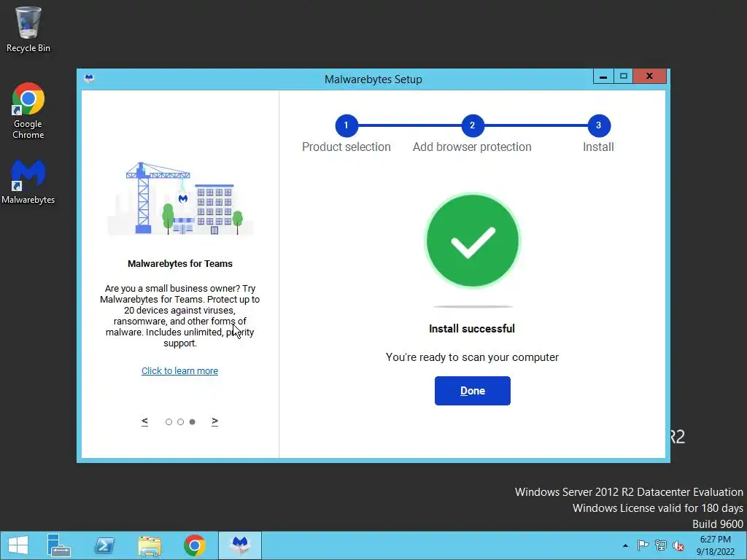Screen dimensions: 747x560
Task: Click the Malwarebytes Setup taskbar item
Action: point(240,545)
